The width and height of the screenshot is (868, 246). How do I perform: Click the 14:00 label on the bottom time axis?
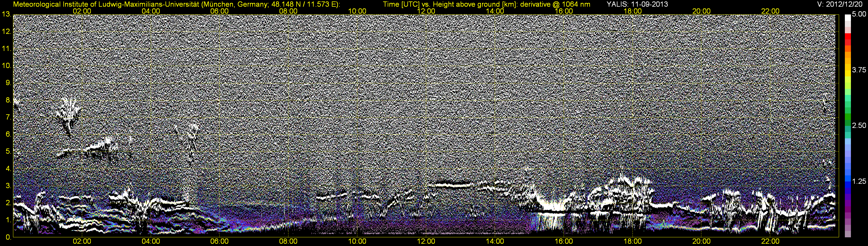pos(495,241)
